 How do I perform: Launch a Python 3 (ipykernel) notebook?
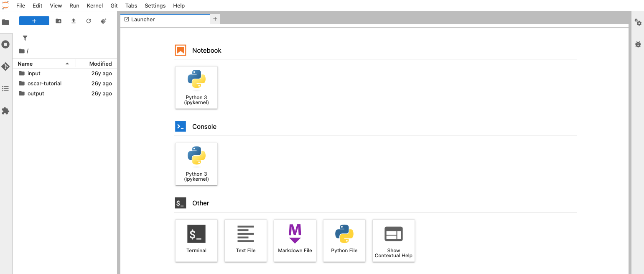coord(196,87)
